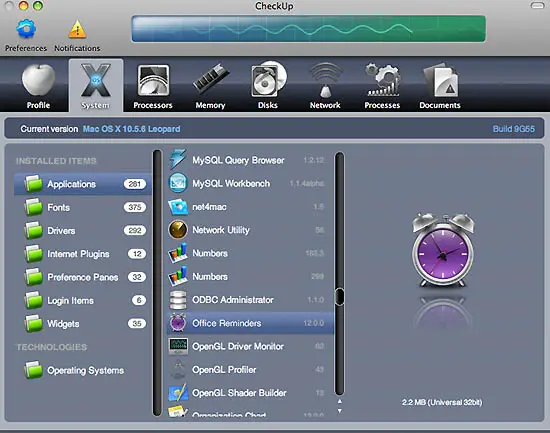
Task: Click the Applications count badge 281
Action: point(135,184)
